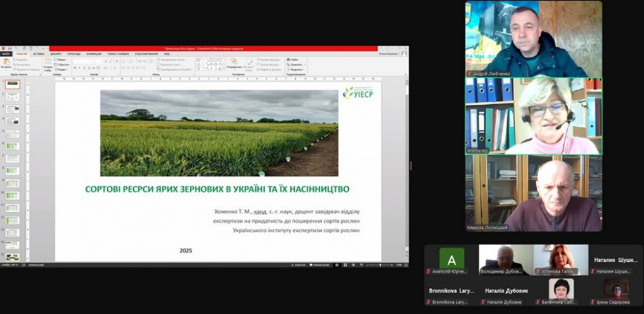This screenshot has height=314, width=644.
Task: Toggle the Notes (Заметки) pane button
Action: pos(298,265)
